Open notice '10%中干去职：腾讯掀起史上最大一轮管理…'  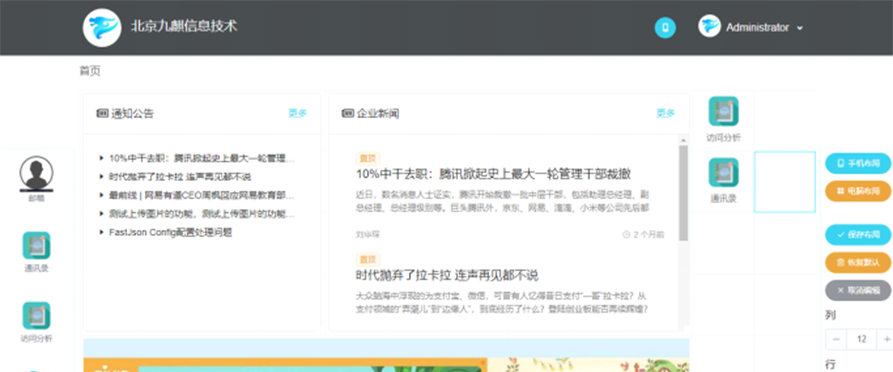202,158
